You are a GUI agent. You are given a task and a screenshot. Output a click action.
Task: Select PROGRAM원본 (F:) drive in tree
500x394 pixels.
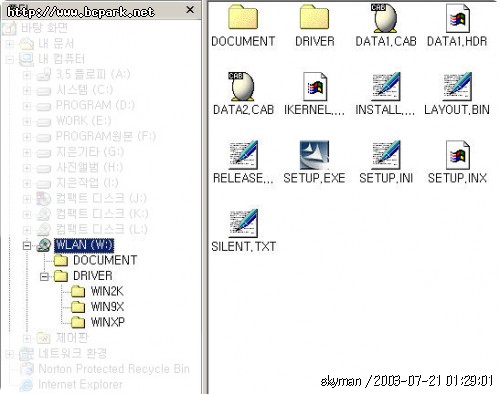106,136
